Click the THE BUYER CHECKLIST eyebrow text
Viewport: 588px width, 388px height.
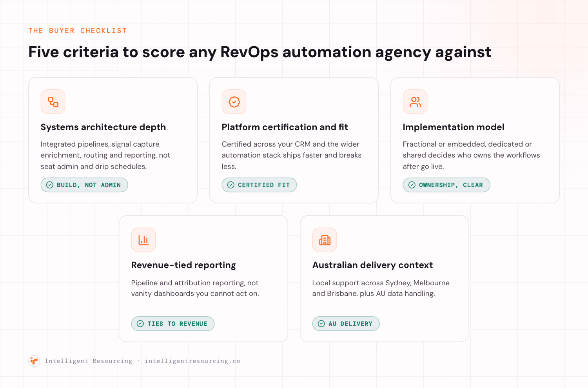click(78, 31)
